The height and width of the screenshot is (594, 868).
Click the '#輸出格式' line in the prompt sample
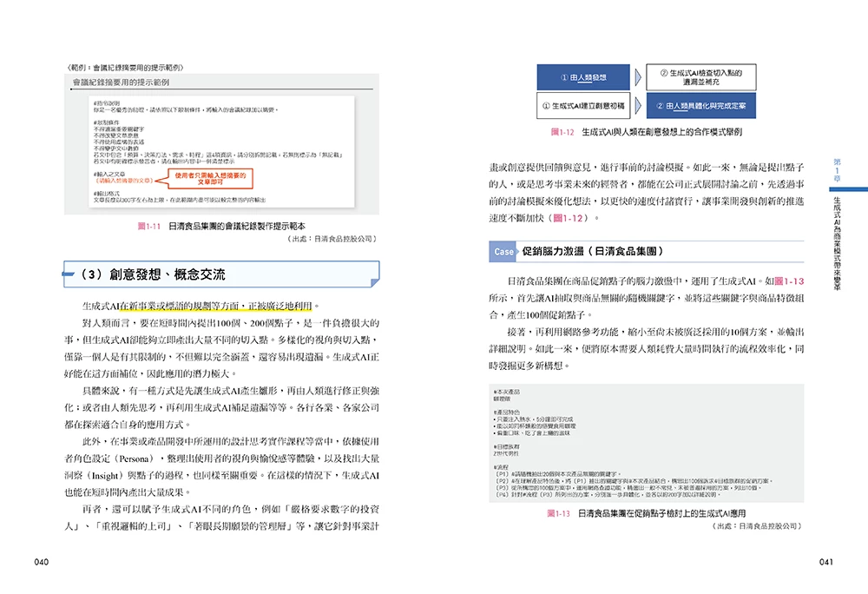click(x=106, y=193)
